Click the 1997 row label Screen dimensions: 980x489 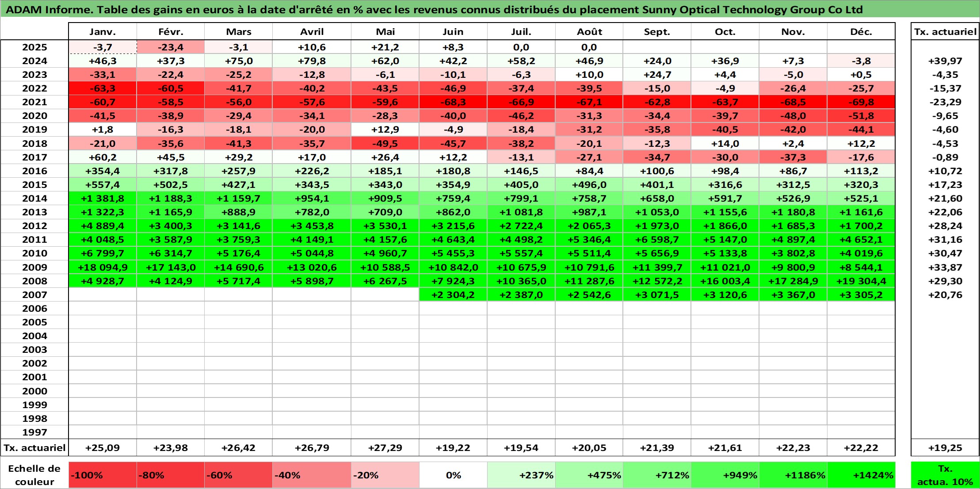34,432
